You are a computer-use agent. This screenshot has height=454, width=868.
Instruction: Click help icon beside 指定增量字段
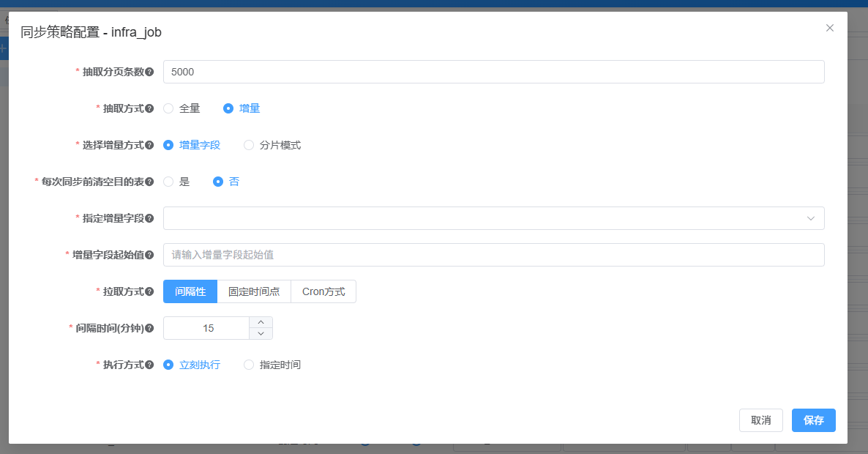149,218
